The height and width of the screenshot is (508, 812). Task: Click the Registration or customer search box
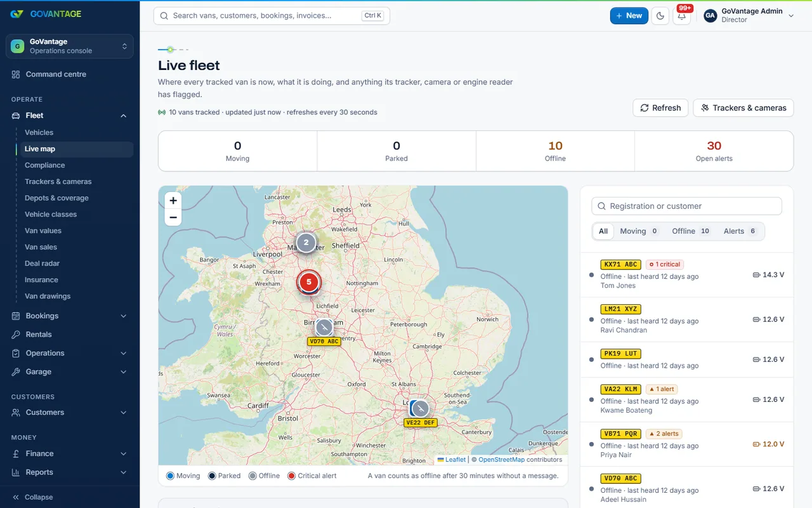[x=686, y=206]
